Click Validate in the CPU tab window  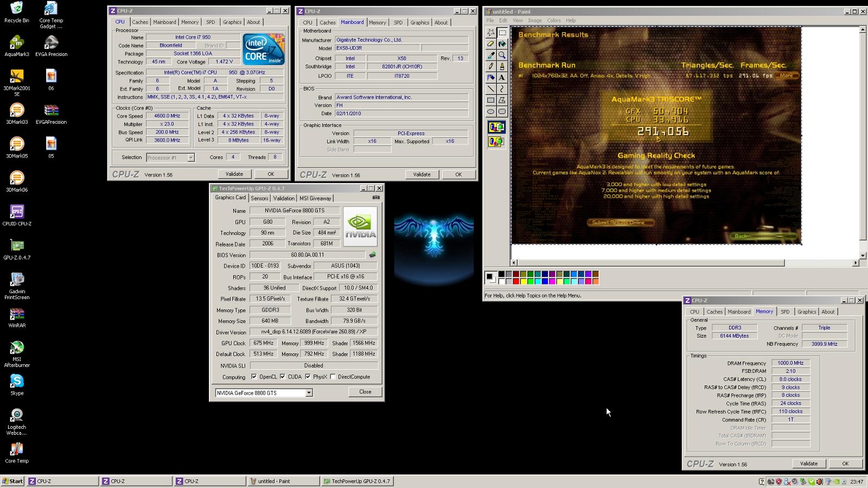[x=234, y=174]
